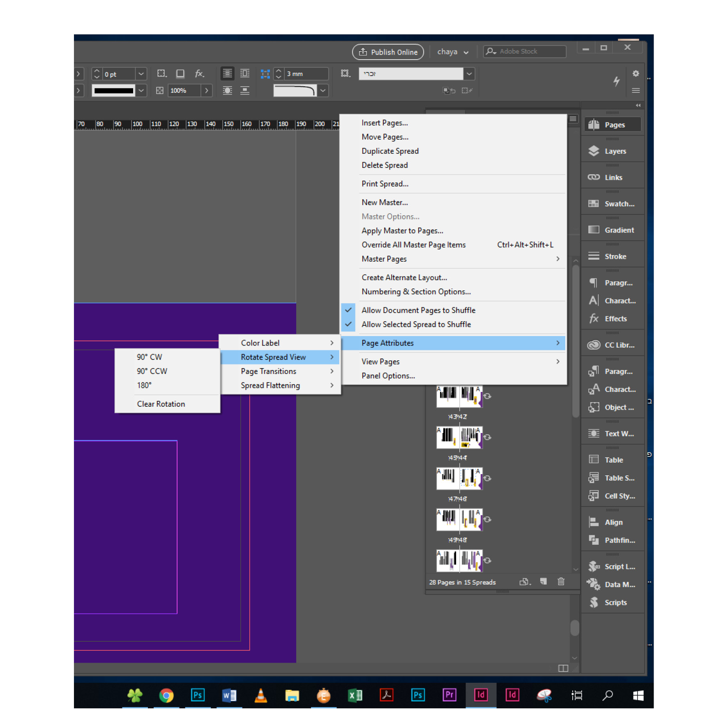Choose Numbering & Section Options...

pos(453,292)
